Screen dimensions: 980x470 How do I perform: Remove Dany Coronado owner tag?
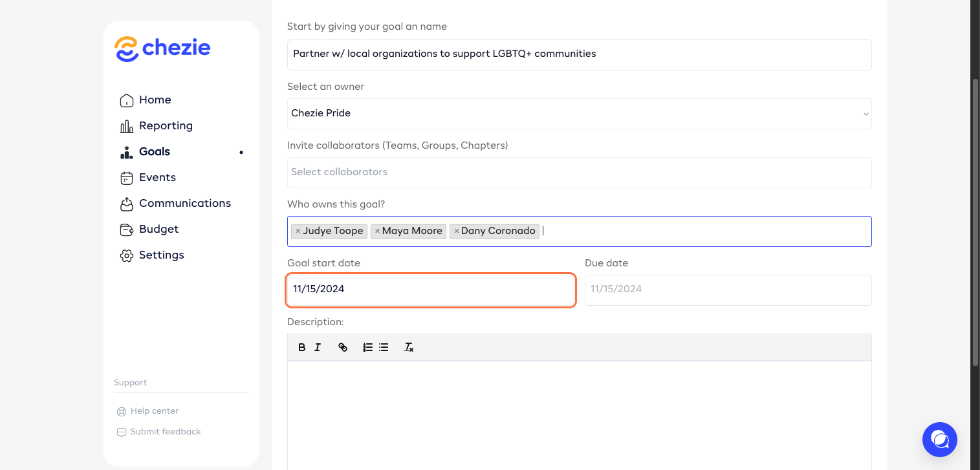click(456, 231)
